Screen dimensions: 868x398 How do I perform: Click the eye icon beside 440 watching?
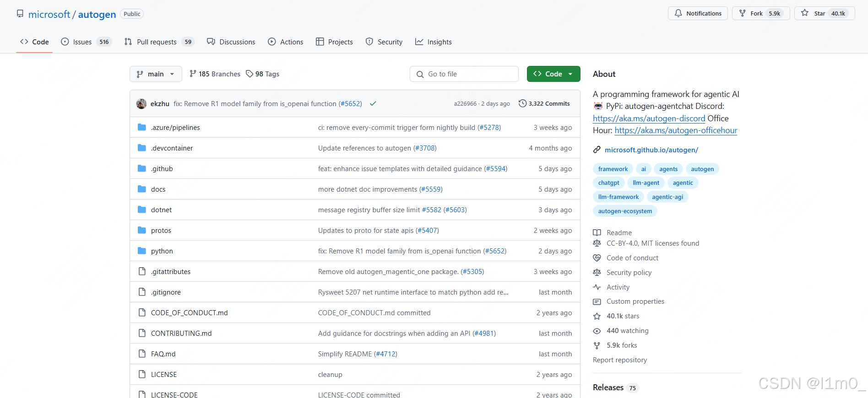pos(597,331)
